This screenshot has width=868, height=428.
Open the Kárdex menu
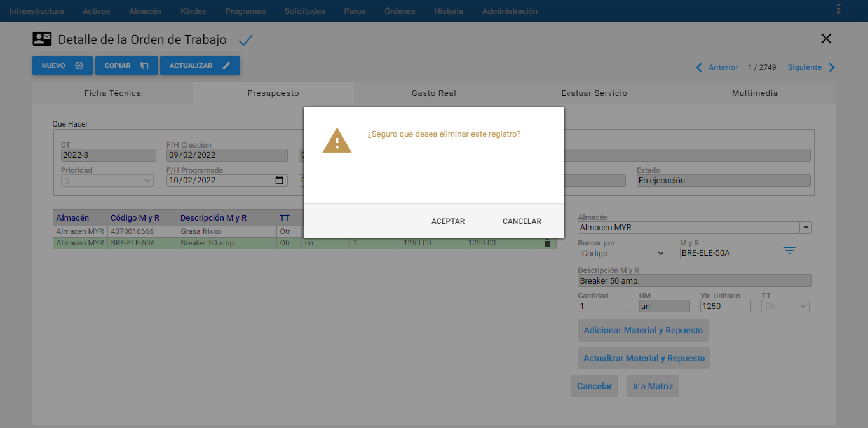193,11
